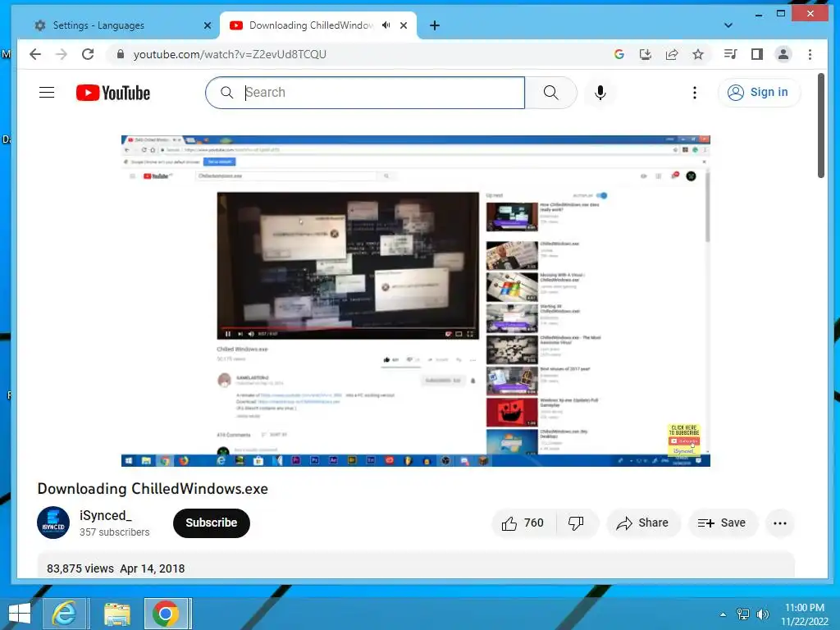The height and width of the screenshot is (630, 840).
Task: Expand the tab search chevron
Action: (728, 25)
